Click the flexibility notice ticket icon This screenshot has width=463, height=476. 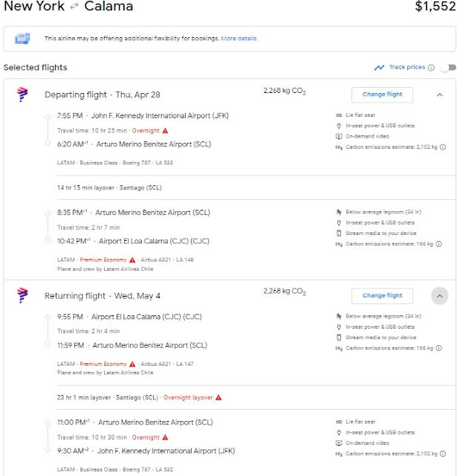tap(22, 39)
